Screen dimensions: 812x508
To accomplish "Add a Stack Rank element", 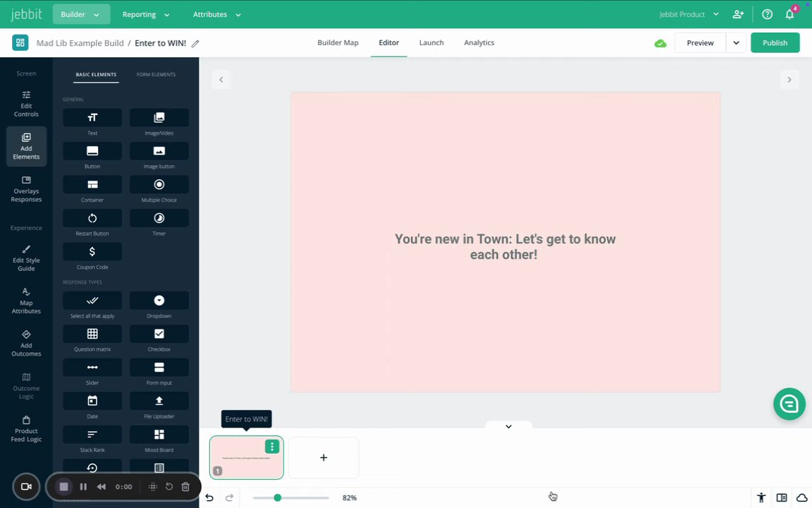I will pyautogui.click(x=92, y=435).
